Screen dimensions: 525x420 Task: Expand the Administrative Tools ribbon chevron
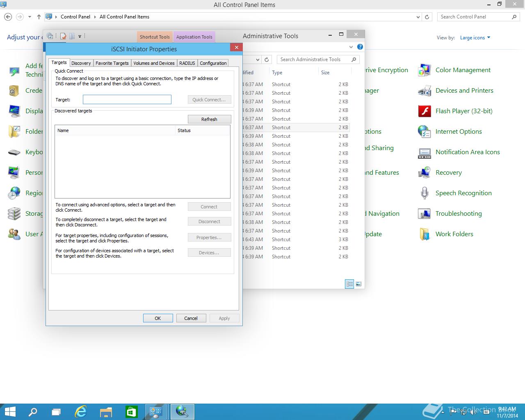pos(351,47)
